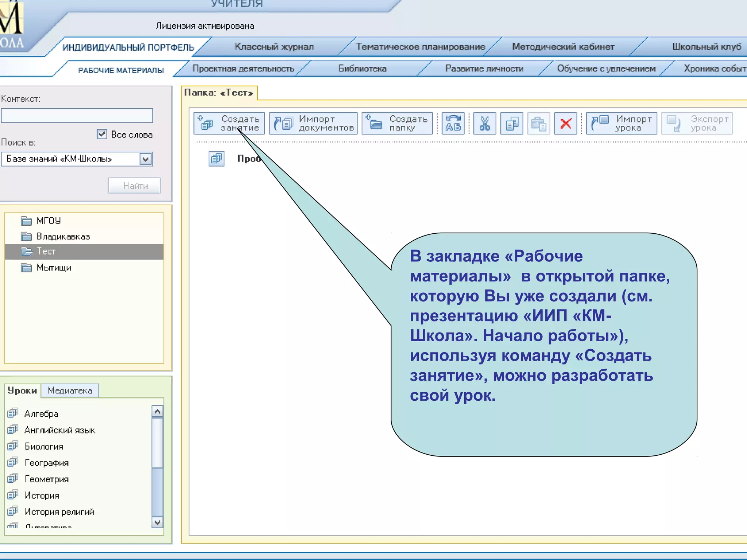747x560 pixels.
Task: Click the red X Delete icon
Action: point(565,123)
